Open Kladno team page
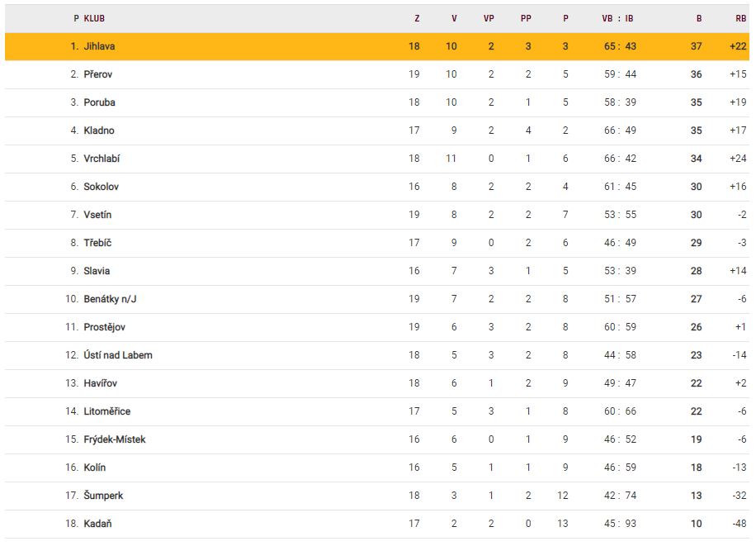The width and height of the screenshot is (756, 546). point(99,131)
